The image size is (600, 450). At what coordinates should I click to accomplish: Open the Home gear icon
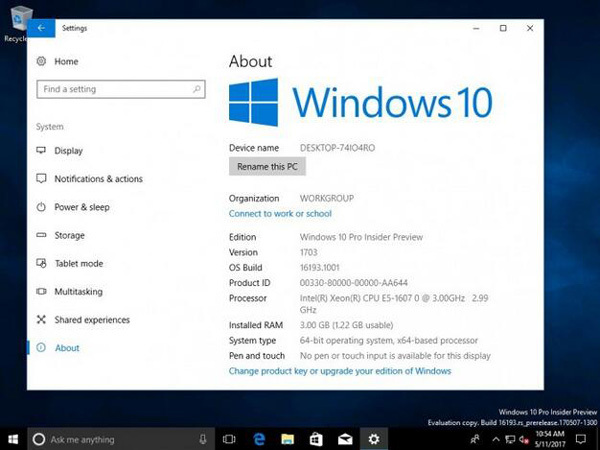tap(41, 61)
